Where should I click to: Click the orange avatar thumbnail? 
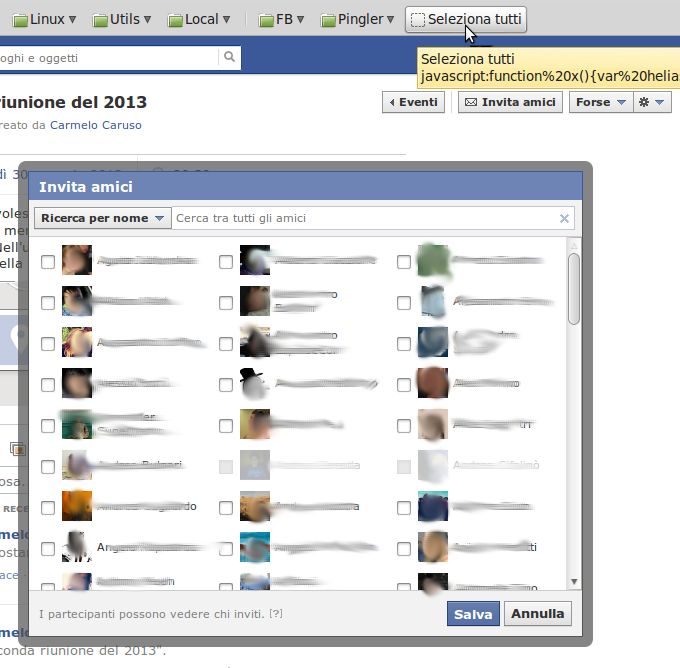click(x=77, y=506)
